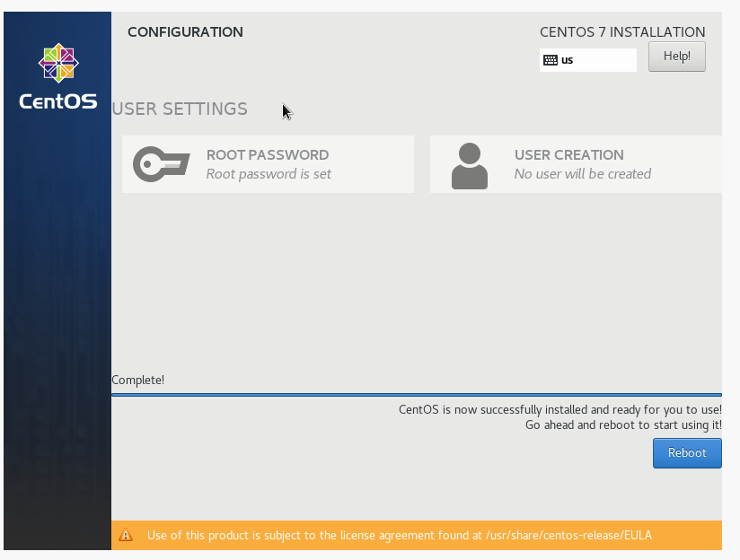740x560 pixels.
Task: Click 'Root password is set' status text
Action: (269, 174)
